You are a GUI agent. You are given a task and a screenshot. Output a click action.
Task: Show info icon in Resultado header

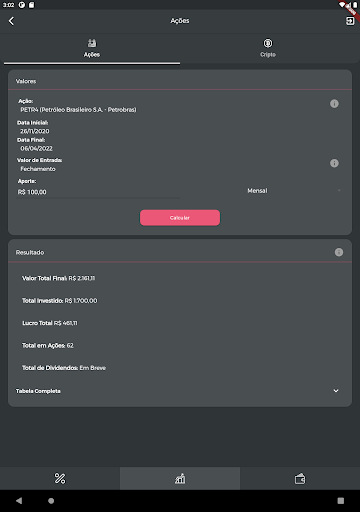click(339, 252)
